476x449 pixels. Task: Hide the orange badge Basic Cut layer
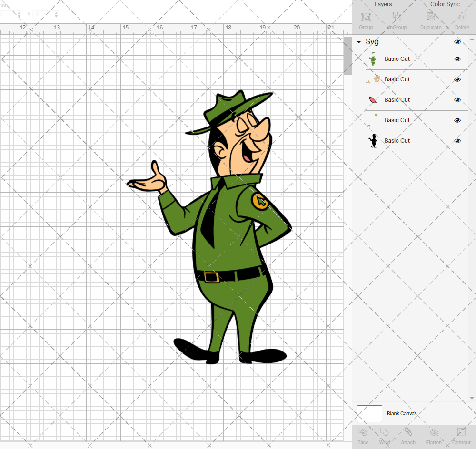pos(457,120)
